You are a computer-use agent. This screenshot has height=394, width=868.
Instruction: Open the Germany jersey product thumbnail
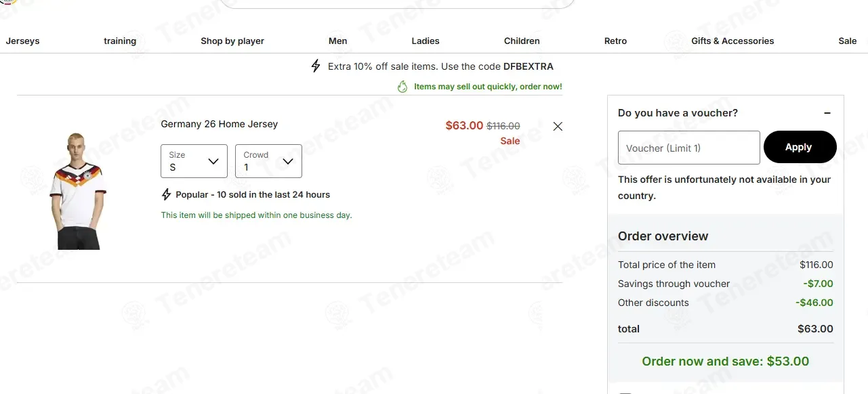pos(79,191)
